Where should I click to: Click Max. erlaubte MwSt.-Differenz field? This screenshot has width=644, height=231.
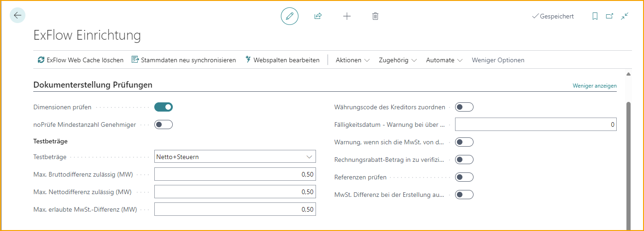pos(235,209)
